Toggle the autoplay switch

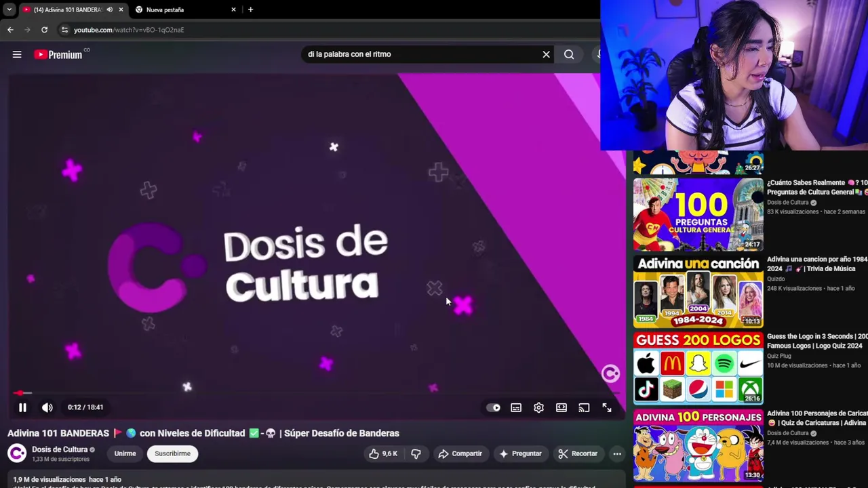tap(494, 407)
